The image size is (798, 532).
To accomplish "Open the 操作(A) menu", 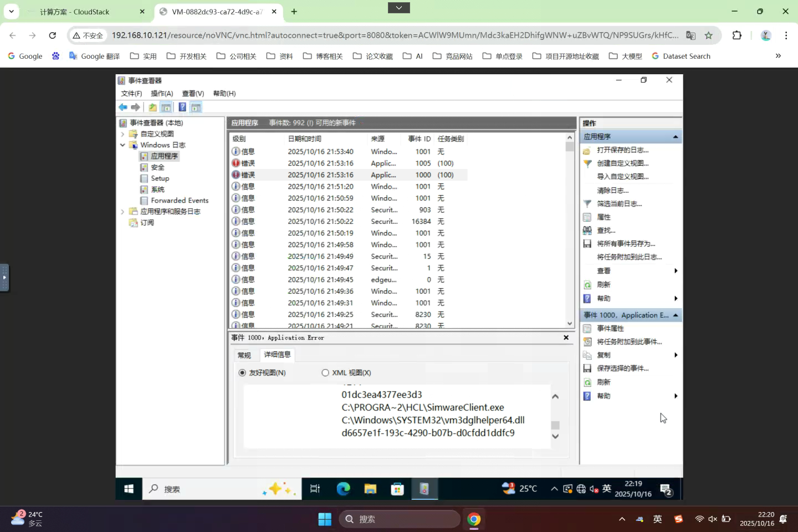I will pos(162,94).
